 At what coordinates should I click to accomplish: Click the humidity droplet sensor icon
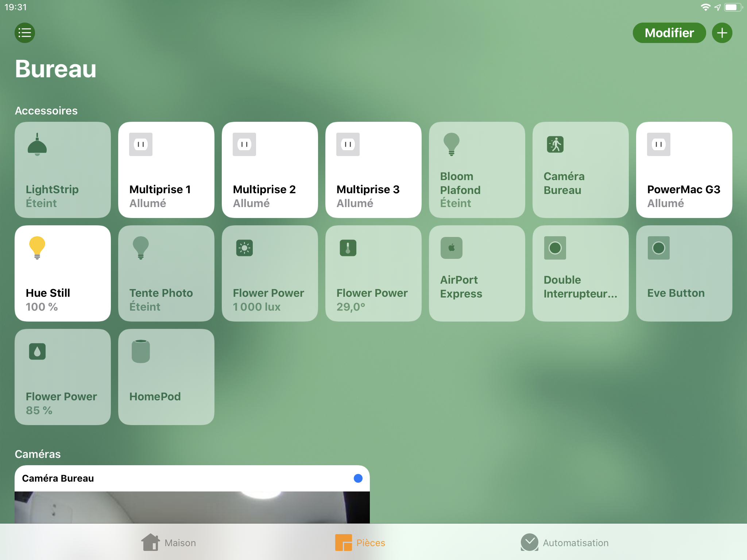click(37, 351)
